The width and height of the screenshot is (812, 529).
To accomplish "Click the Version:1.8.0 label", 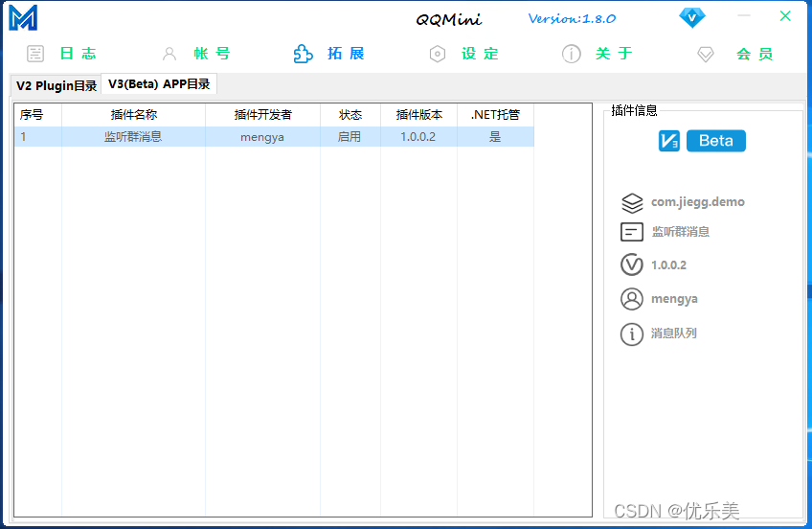I will tap(572, 18).
